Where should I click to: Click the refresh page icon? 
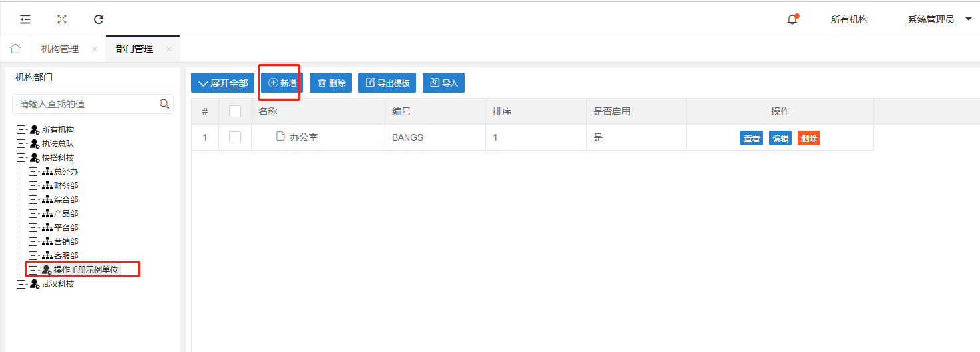99,19
